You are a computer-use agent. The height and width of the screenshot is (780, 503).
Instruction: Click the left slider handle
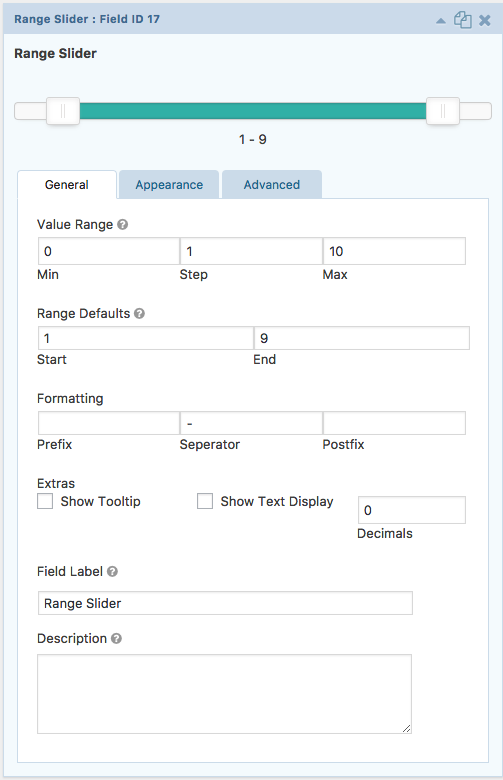tap(63, 111)
